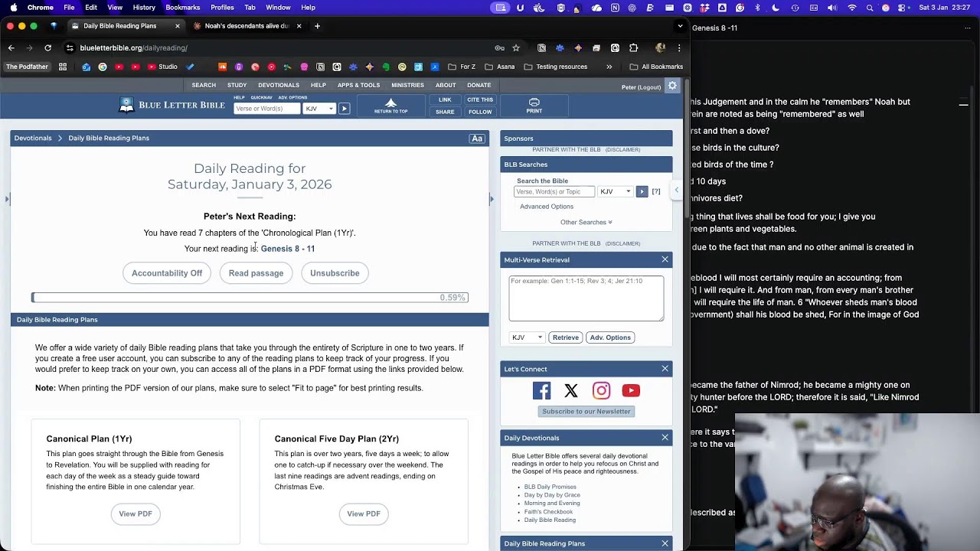Run the BLB Searches go arrow
The image size is (980, 551).
click(x=642, y=191)
